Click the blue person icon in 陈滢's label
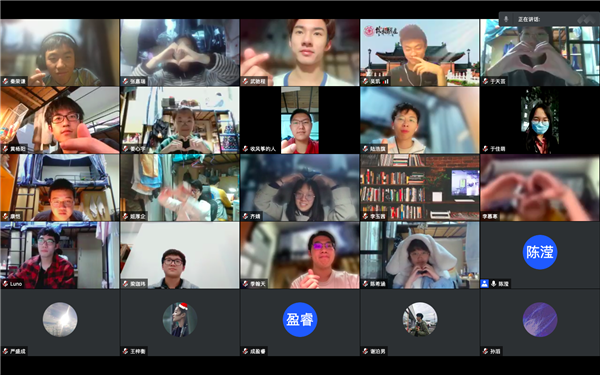Viewport: 600px width, 375px height. point(485,284)
